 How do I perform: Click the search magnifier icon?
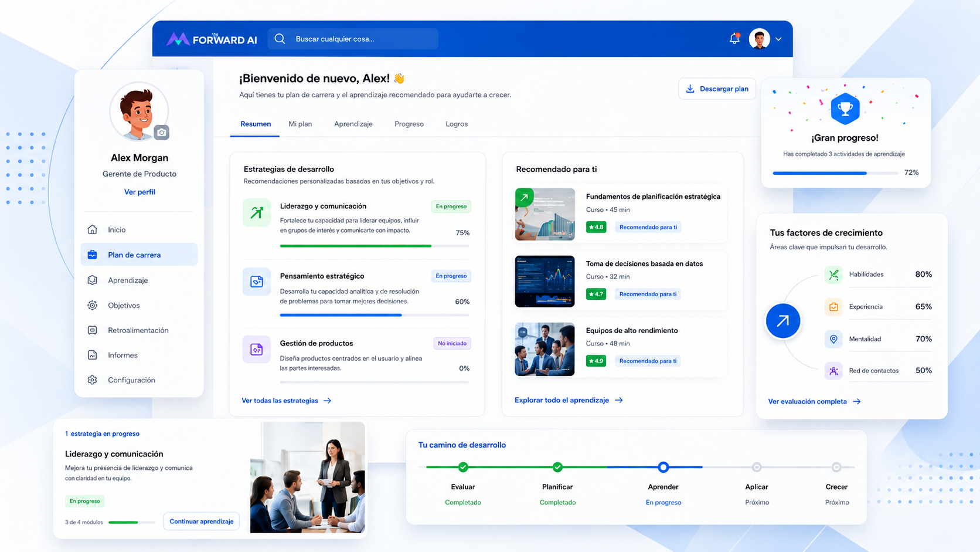280,39
